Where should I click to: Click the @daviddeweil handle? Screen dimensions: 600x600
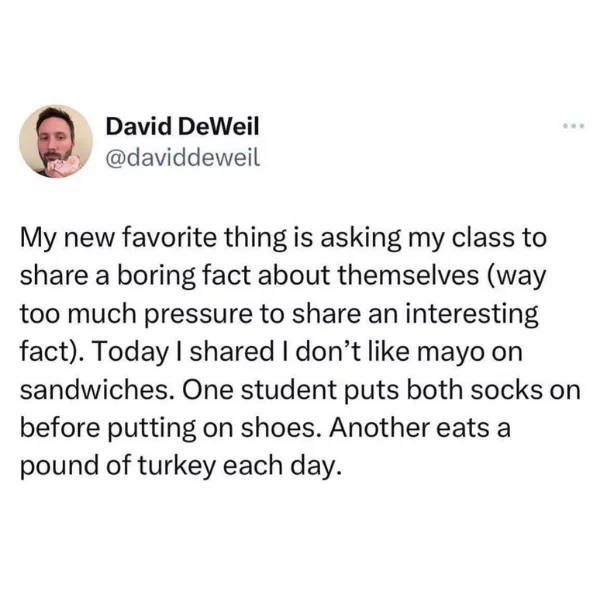point(183,157)
